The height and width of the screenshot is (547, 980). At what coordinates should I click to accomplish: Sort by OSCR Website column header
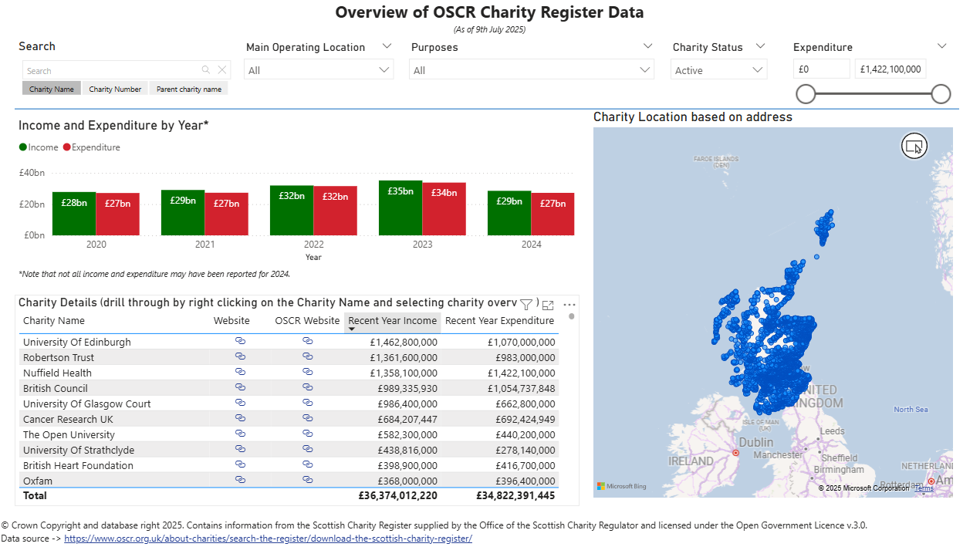click(307, 321)
